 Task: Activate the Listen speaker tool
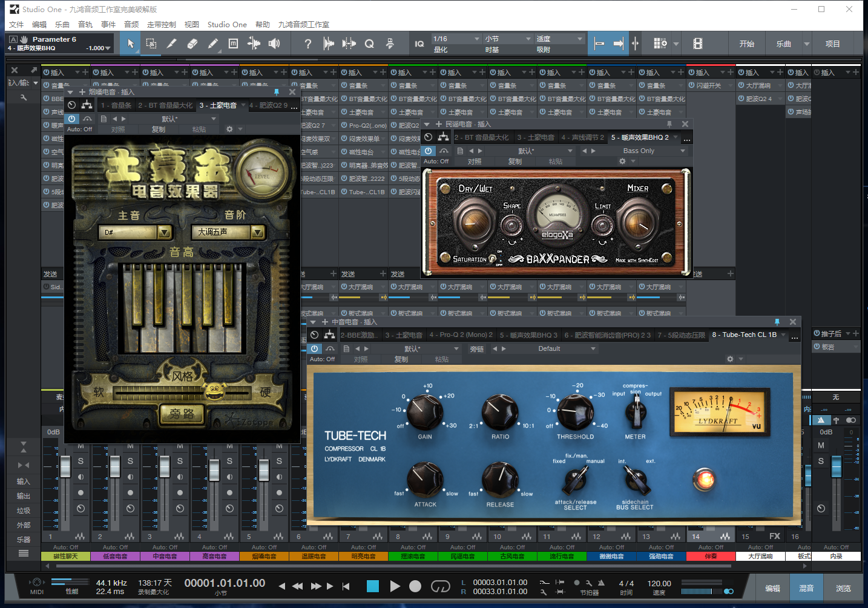coord(274,44)
